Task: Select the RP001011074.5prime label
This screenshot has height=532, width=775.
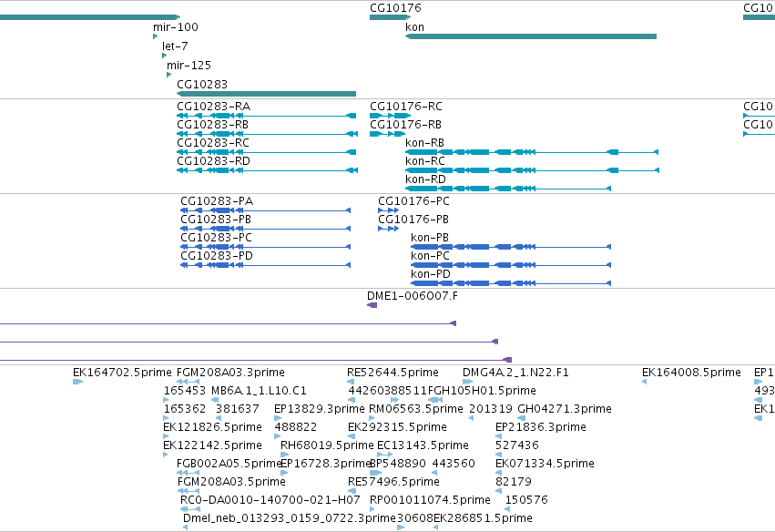Action: (x=430, y=500)
